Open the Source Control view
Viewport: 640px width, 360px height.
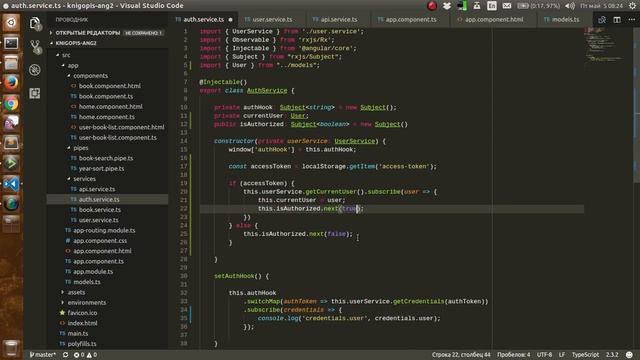pyautogui.click(x=35, y=47)
